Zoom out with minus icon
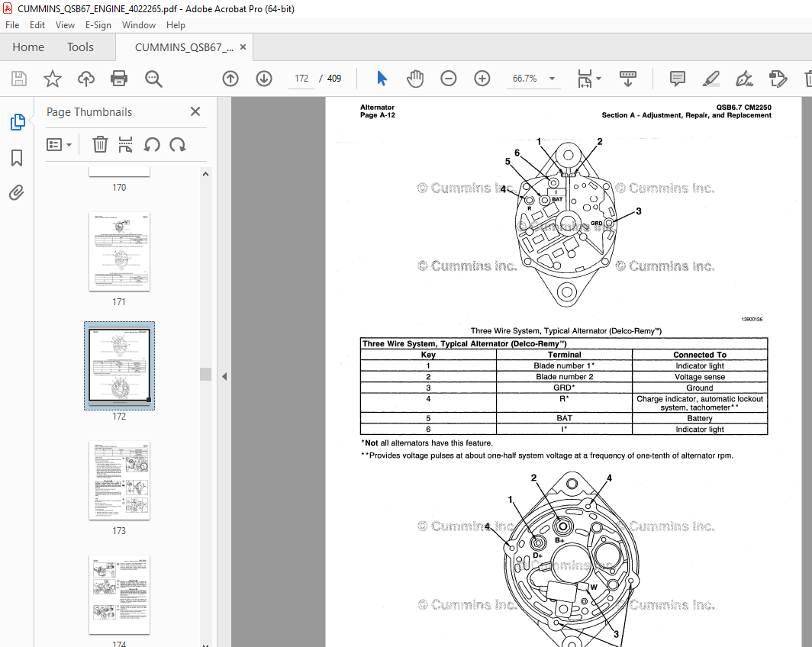This screenshot has width=812, height=647. (x=449, y=79)
